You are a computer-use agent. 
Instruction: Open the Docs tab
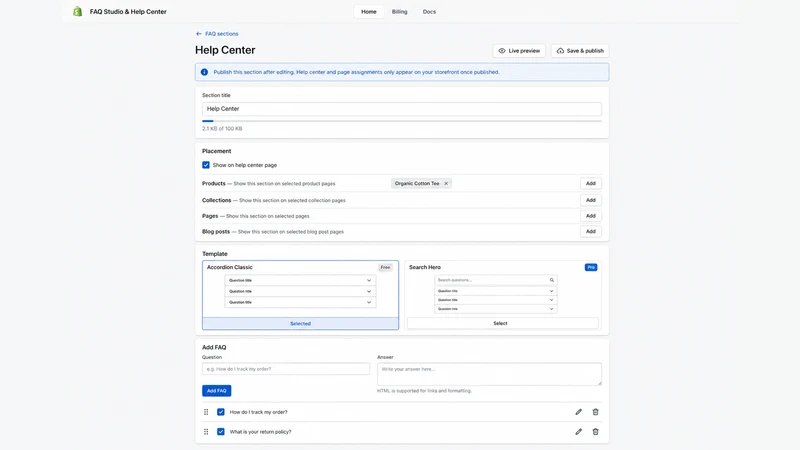click(x=429, y=12)
